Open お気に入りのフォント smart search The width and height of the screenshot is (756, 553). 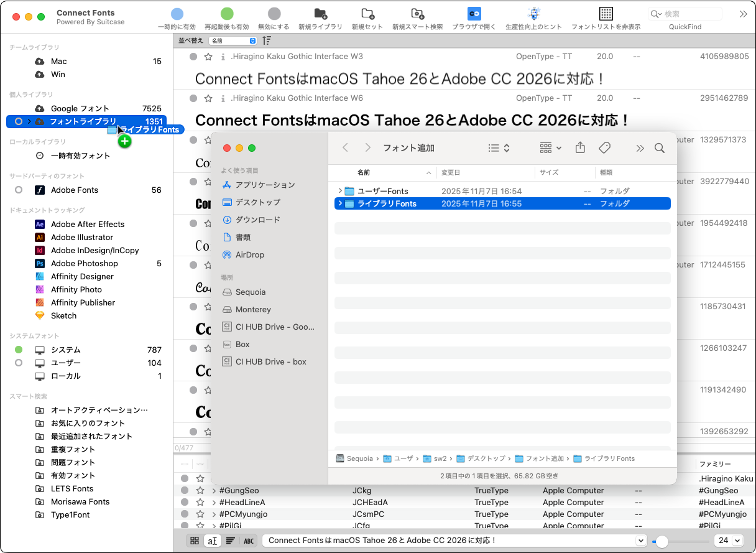87,423
